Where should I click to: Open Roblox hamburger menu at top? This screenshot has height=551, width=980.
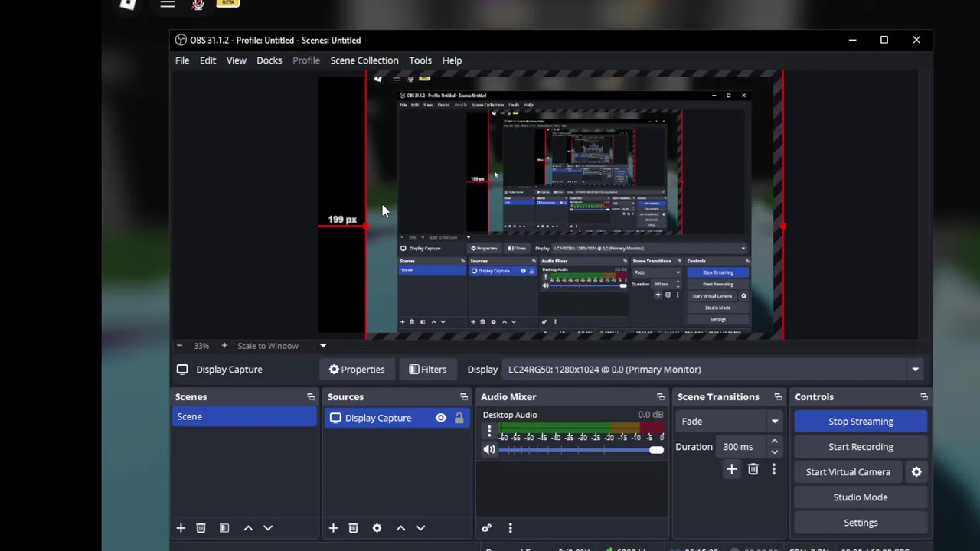(x=167, y=4)
